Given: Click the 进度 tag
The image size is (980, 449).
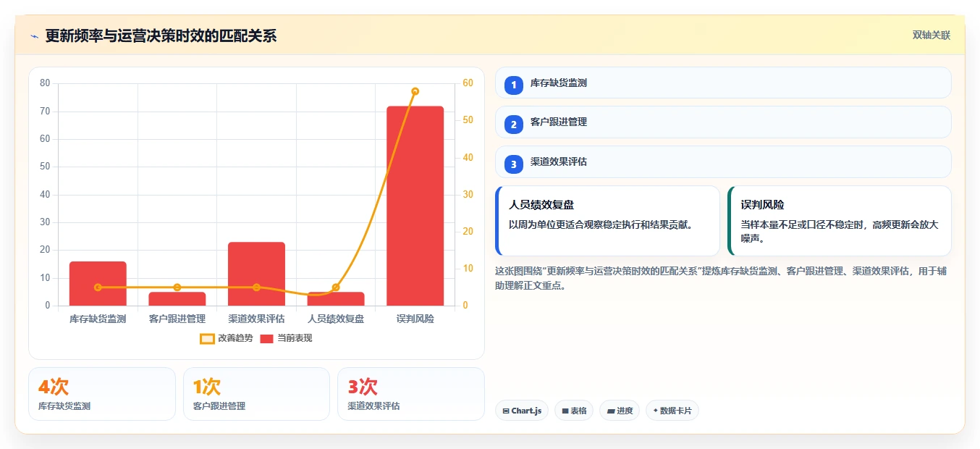Looking at the screenshot, I should pyautogui.click(x=620, y=411).
